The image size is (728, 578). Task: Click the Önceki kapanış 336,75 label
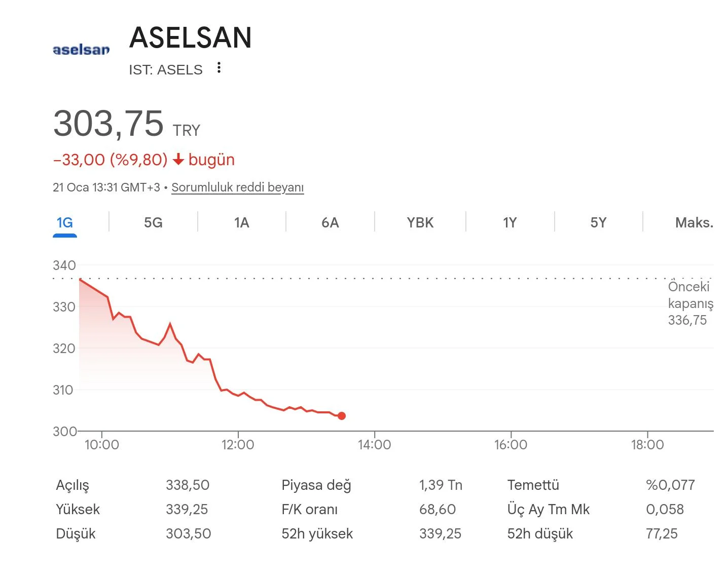click(690, 303)
